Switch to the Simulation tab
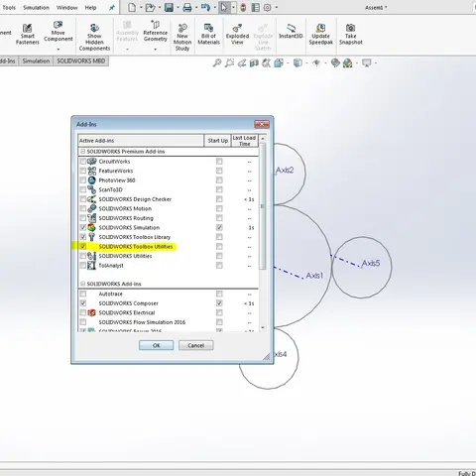476x476 pixels. 36,60
